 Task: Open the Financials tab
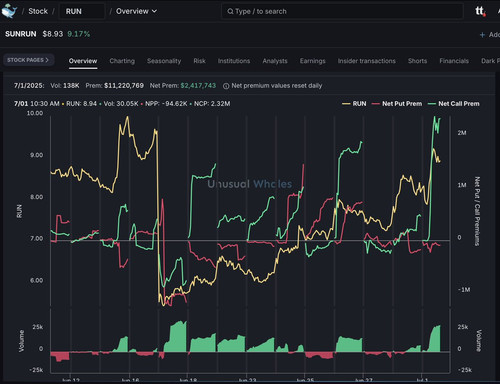pos(454,61)
